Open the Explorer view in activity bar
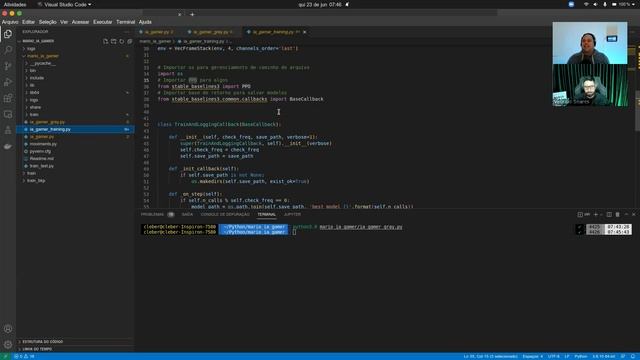 [x=8, y=34]
